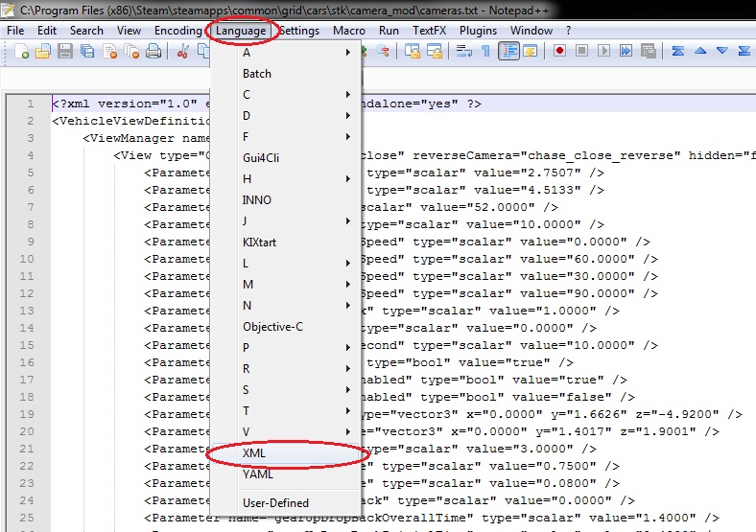The height and width of the screenshot is (532, 756).
Task: Start macro recording with the red dot
Action: [559, 51]
